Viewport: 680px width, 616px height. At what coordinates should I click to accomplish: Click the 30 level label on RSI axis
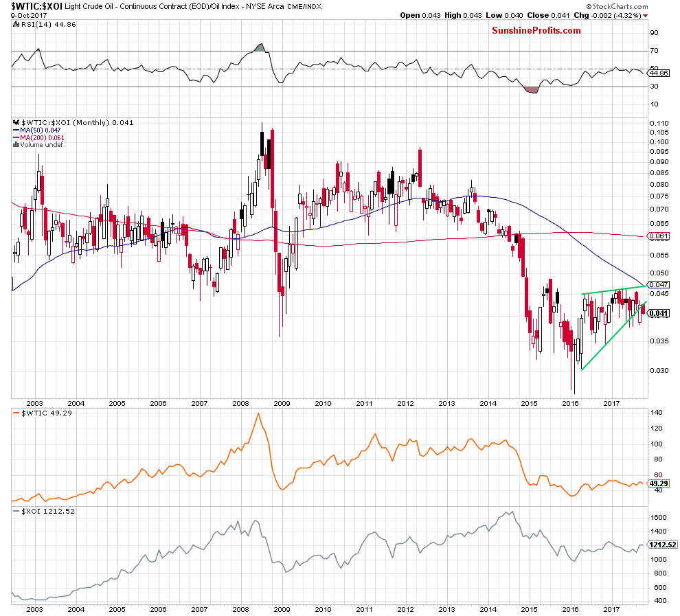[x=654, y=87]
